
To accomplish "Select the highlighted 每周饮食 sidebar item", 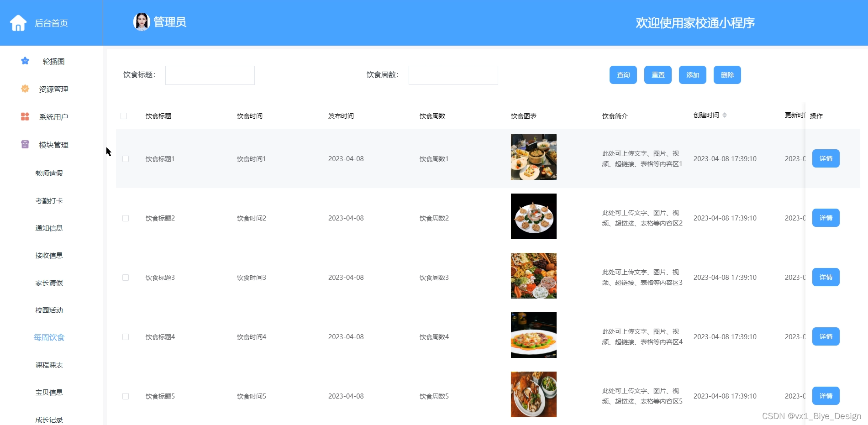I will click(x=49, y=337).
